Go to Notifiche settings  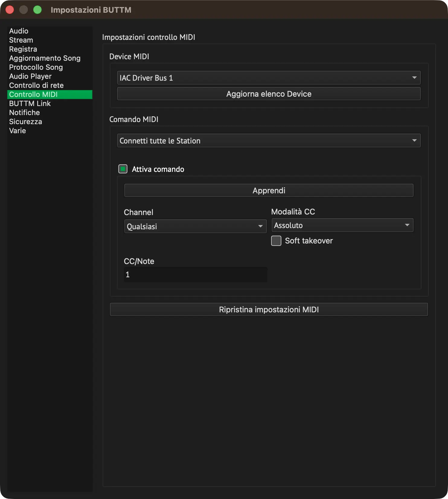(50, 112)
